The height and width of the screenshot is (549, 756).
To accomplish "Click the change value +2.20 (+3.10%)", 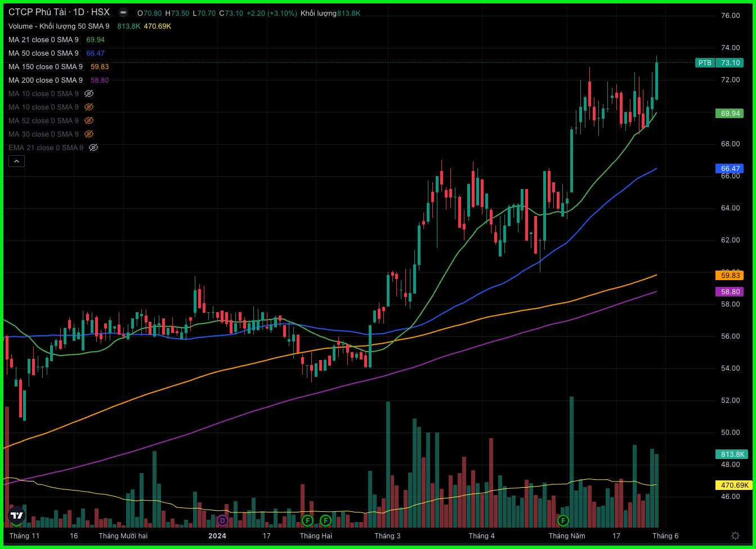I will point(271,13).
